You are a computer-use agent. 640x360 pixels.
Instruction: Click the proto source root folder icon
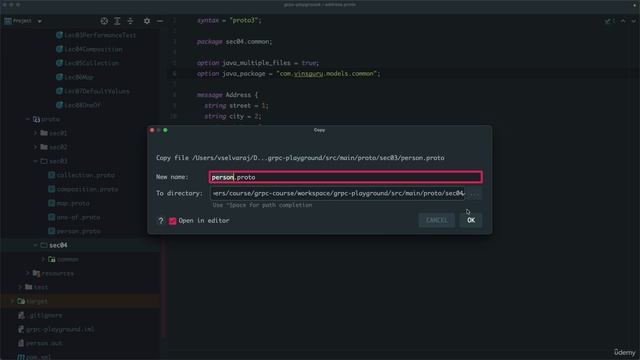[x=36, y=119]
